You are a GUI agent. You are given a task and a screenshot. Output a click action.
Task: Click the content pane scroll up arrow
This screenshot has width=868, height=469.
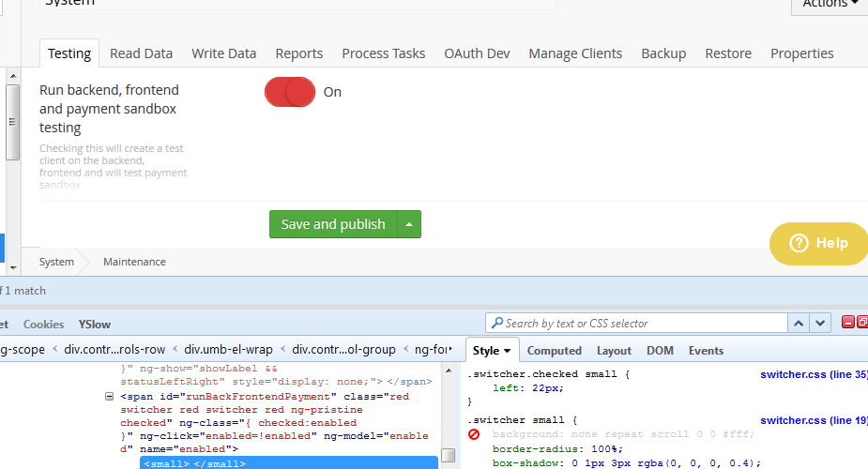pos(13,75)
